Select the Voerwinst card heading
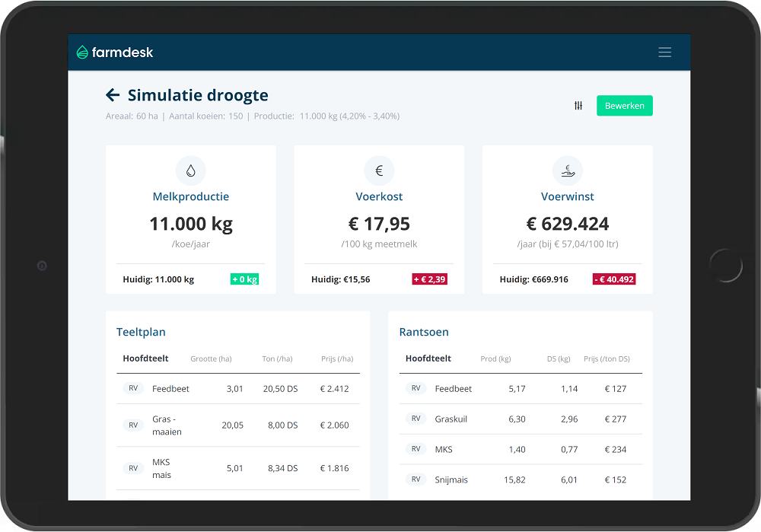Image resolution: width=761 pixels, height=532 pixels. click(x=567, y=196)
